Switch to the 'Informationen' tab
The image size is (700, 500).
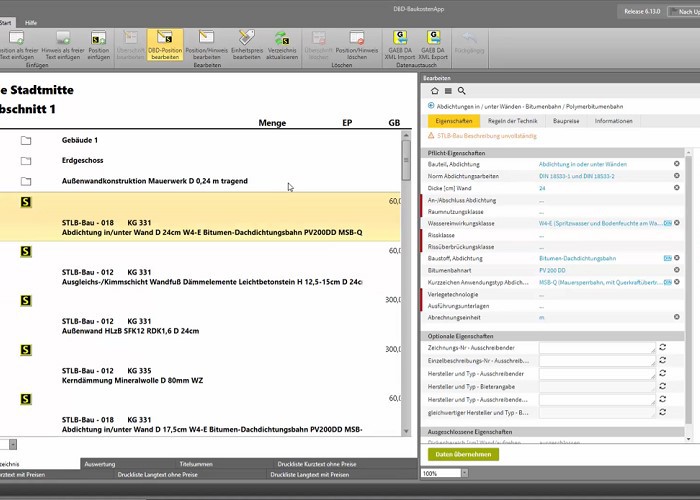(613, 121)
